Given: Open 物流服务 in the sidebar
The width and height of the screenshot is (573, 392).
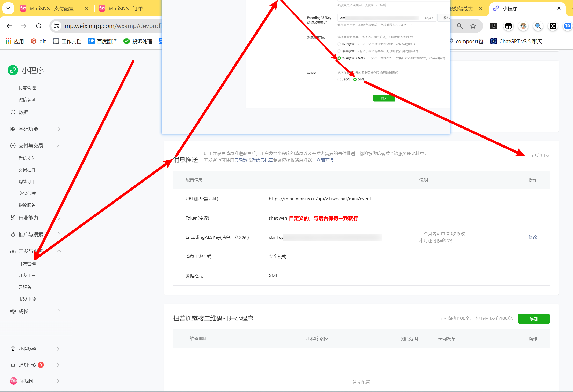Looking at the screenshot, I should point(27,205).
